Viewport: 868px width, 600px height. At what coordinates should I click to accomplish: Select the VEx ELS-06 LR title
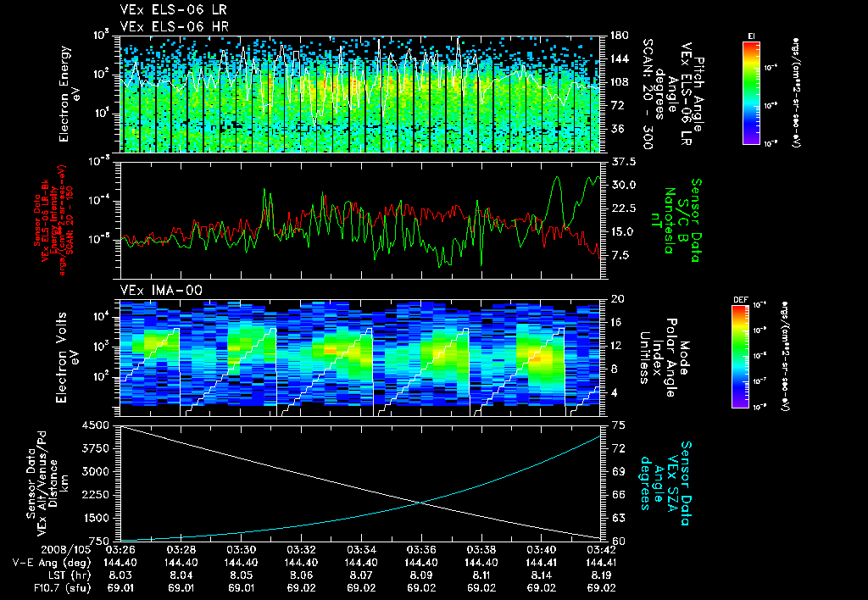pos(173,9)
